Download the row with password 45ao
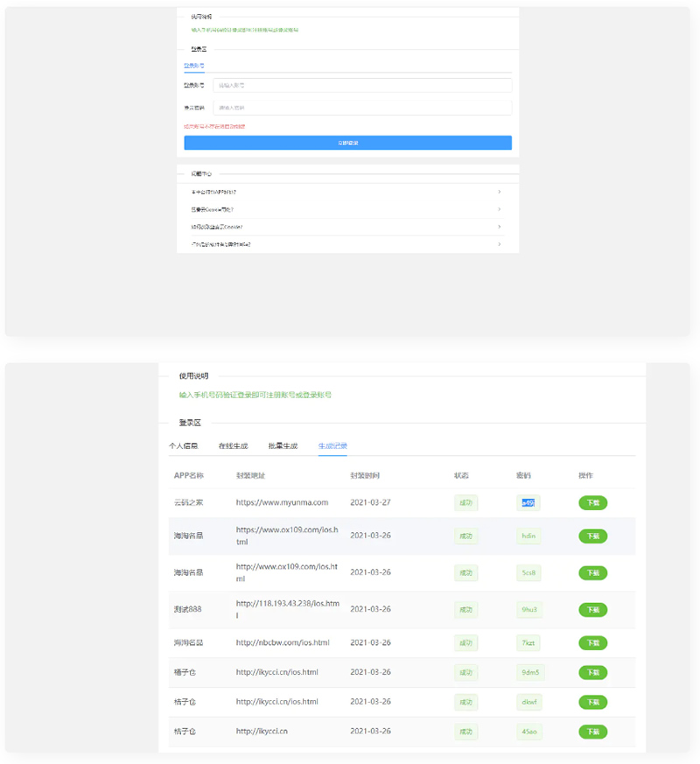Viewport: 700px width, 764px height. (x=592, y=732)
